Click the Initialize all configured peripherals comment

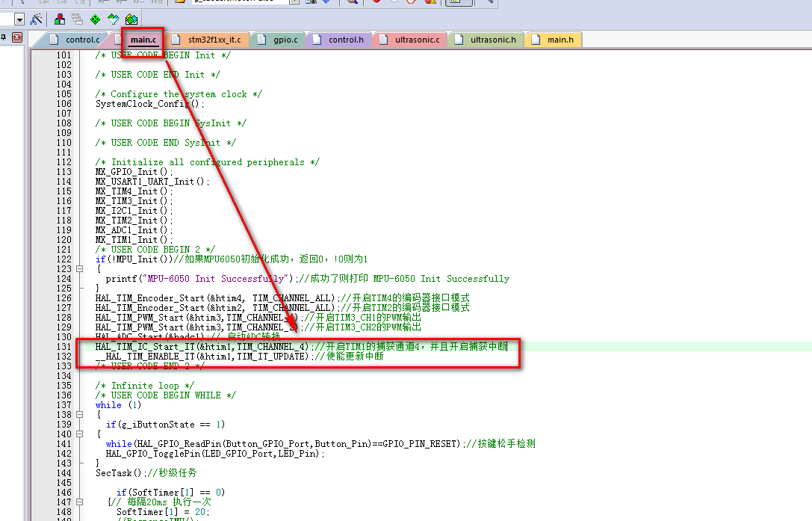click(208, 162)
